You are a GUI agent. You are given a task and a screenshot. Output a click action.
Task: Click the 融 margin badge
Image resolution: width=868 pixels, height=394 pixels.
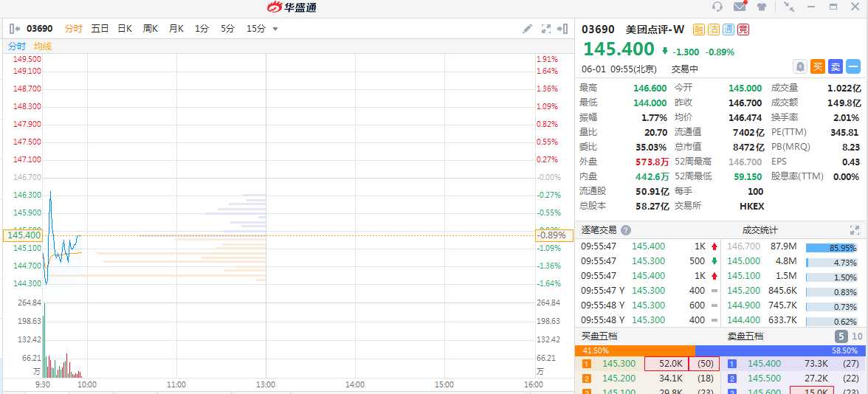698,30
